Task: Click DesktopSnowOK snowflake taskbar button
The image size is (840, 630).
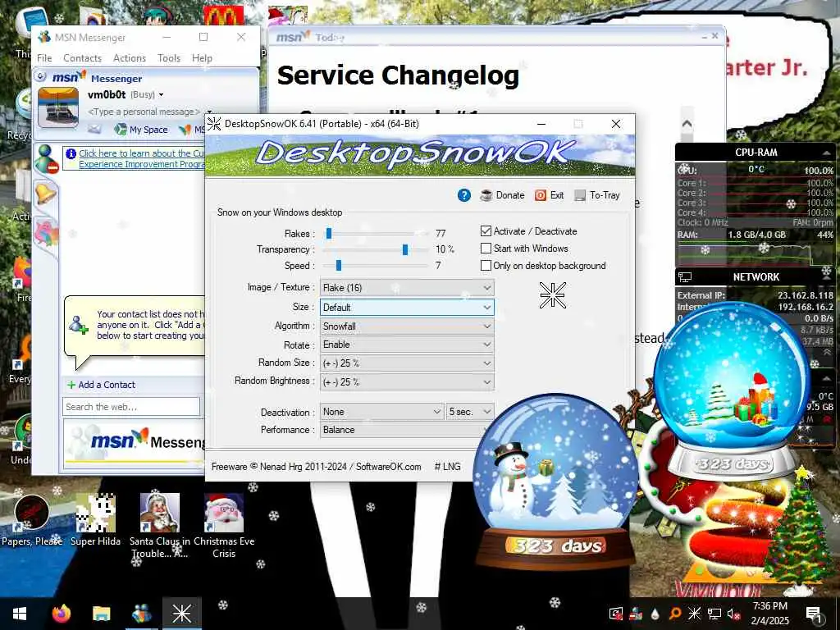Action: pos(182,614)
